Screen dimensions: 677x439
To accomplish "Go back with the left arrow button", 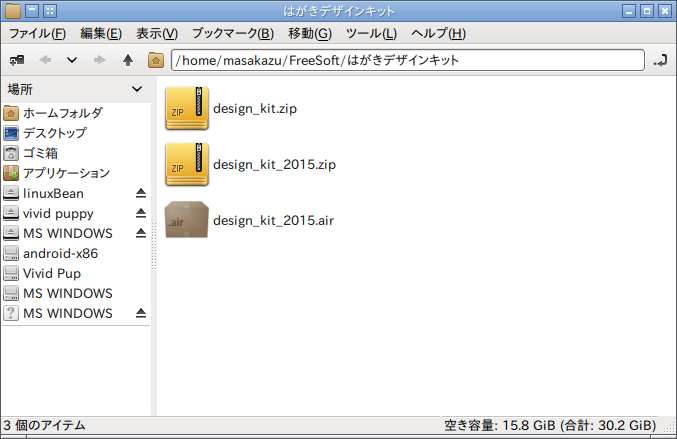I will pyautogui.click(x=45, y=60).
